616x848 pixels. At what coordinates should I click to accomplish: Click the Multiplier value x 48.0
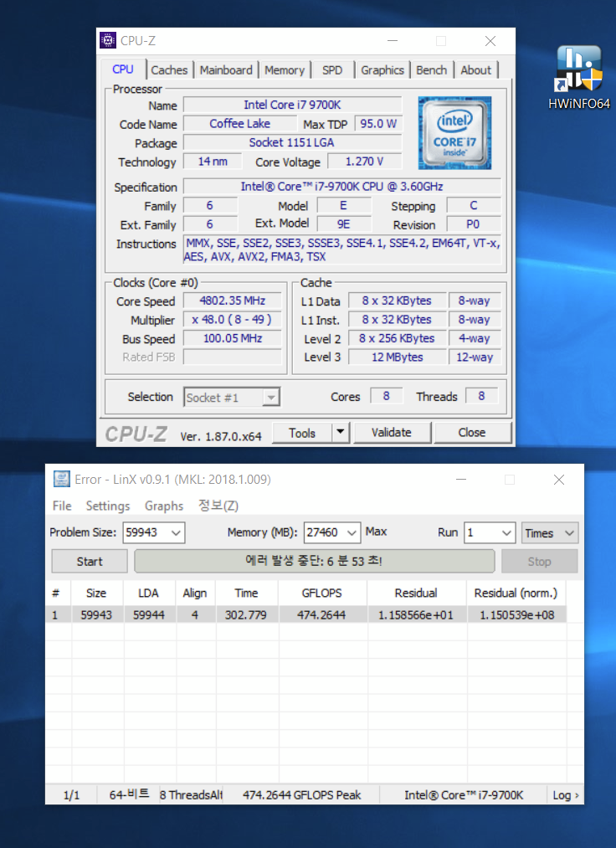(233, 320)
